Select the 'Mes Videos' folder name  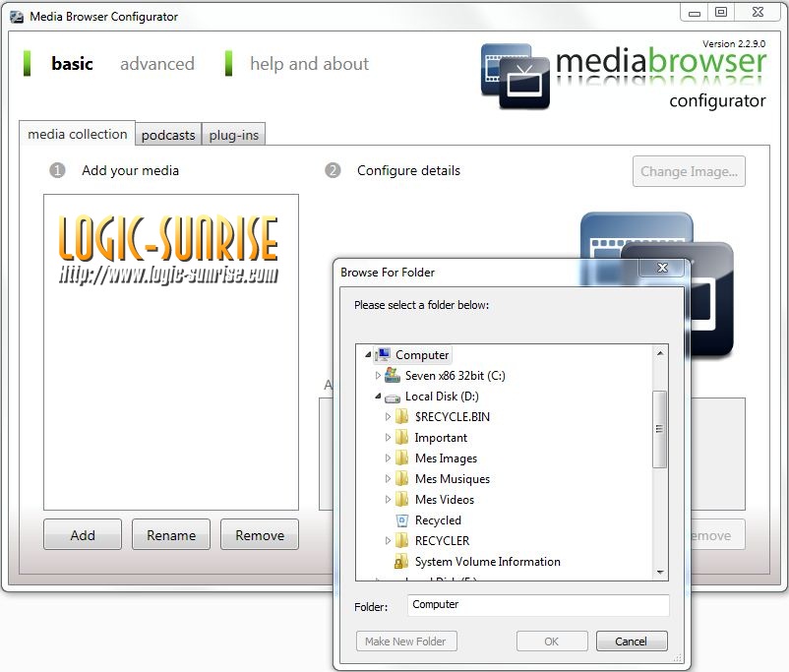tap(445, 500)
